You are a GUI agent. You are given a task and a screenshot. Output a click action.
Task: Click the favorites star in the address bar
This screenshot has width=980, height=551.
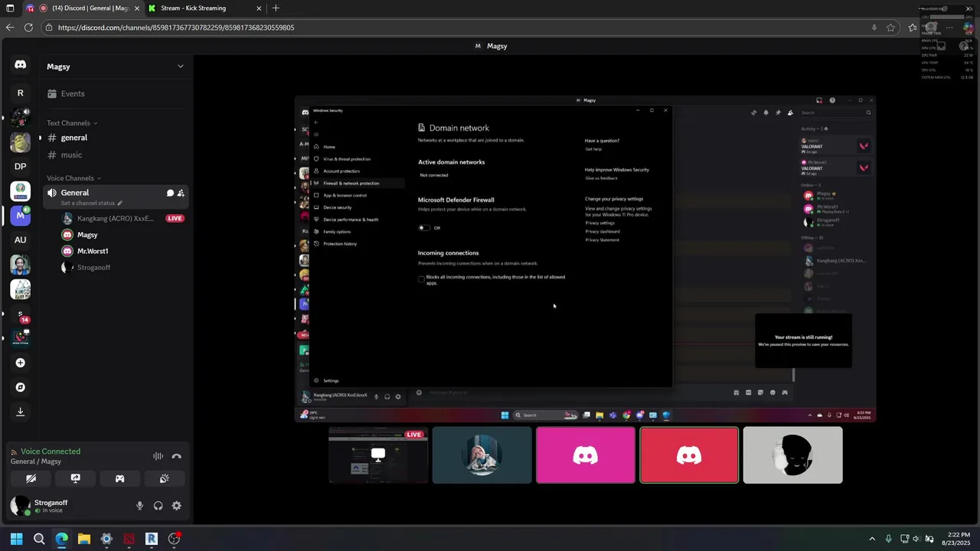click(x=890, y=28)
